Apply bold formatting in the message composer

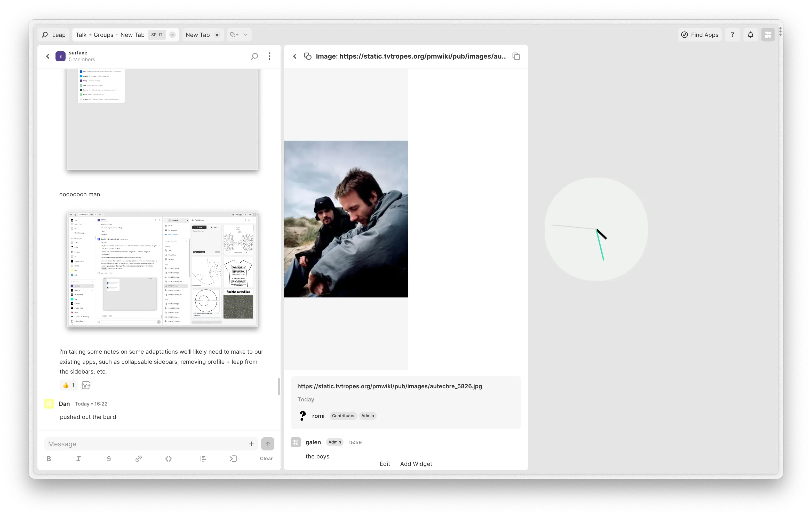[x=49, y=459]
